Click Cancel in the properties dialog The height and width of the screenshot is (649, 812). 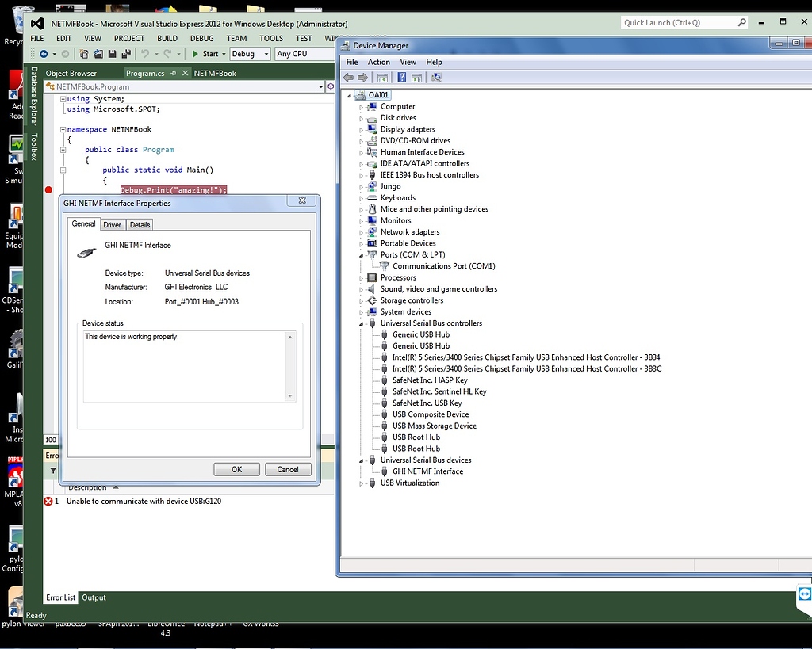pyautogui.click(x=288, y=469)
